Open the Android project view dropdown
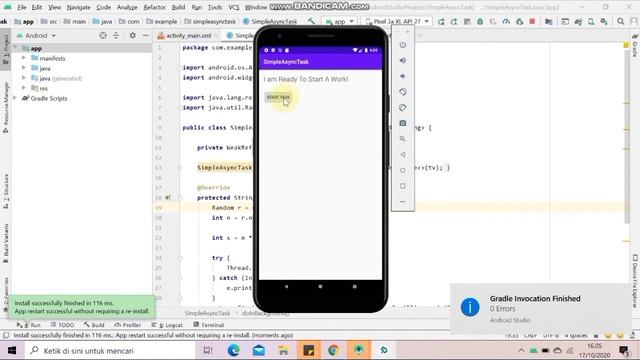 [x=36, y=36]
